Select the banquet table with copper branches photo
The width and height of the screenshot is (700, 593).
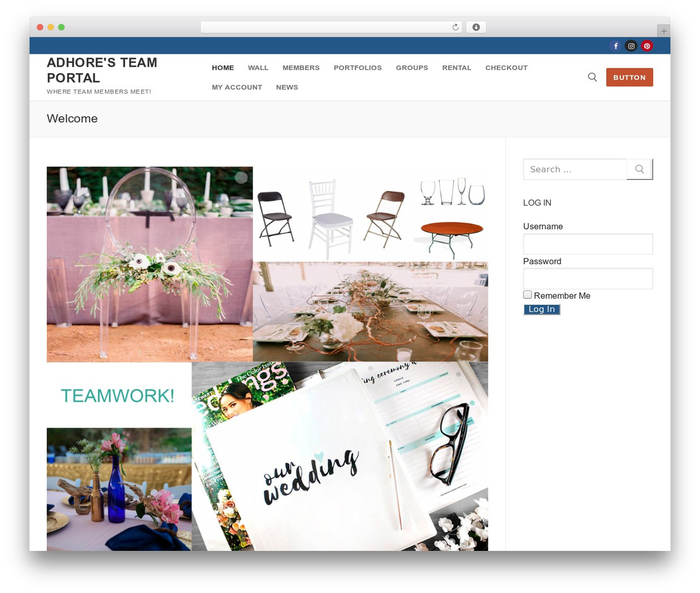pyautogui.click(x=370, y=311)
